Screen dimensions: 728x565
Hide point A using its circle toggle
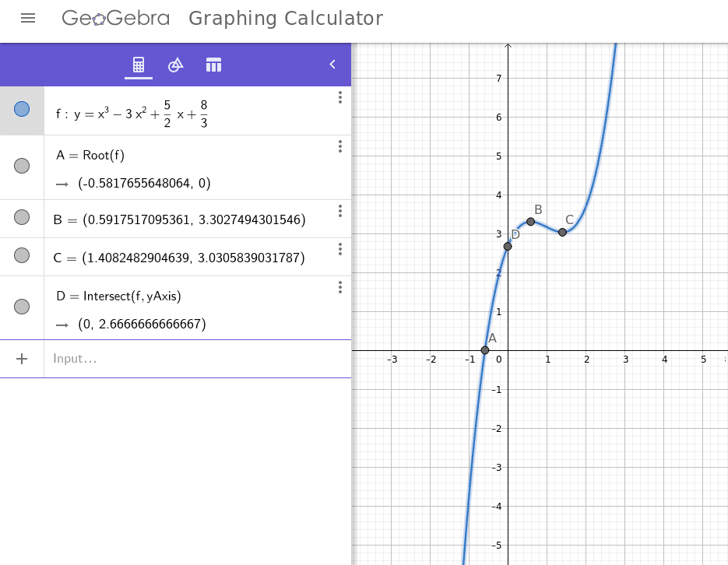point(22,166)
